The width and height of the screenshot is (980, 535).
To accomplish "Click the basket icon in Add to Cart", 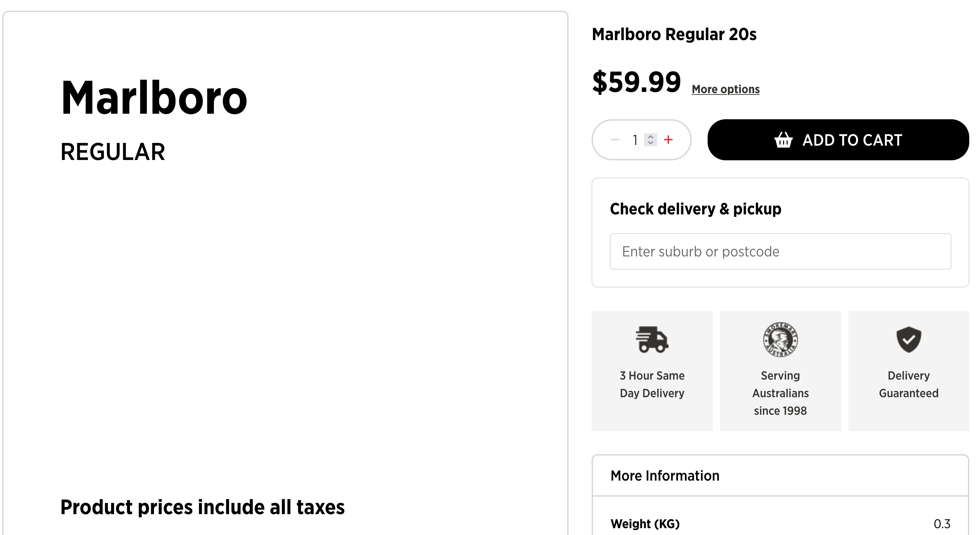I will pyautogui.click(x=783, y=140).
